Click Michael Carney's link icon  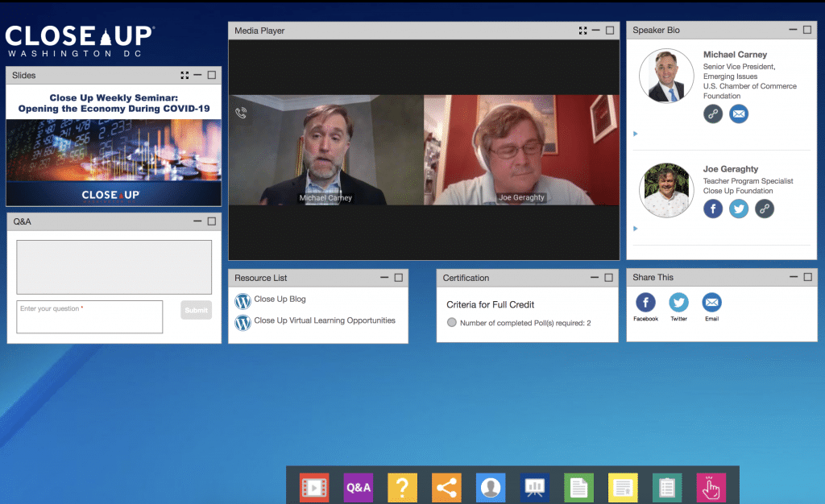tap(713, 114)
